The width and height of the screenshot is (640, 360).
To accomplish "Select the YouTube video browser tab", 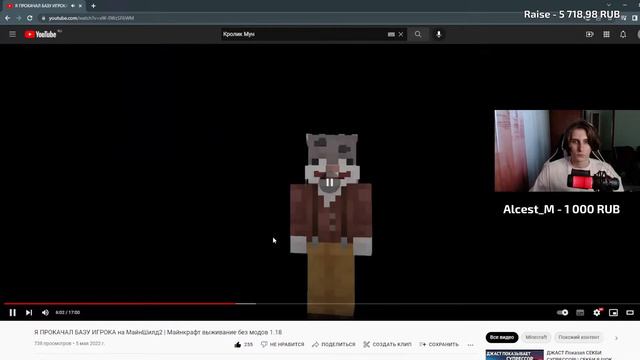I will (43, 6).
